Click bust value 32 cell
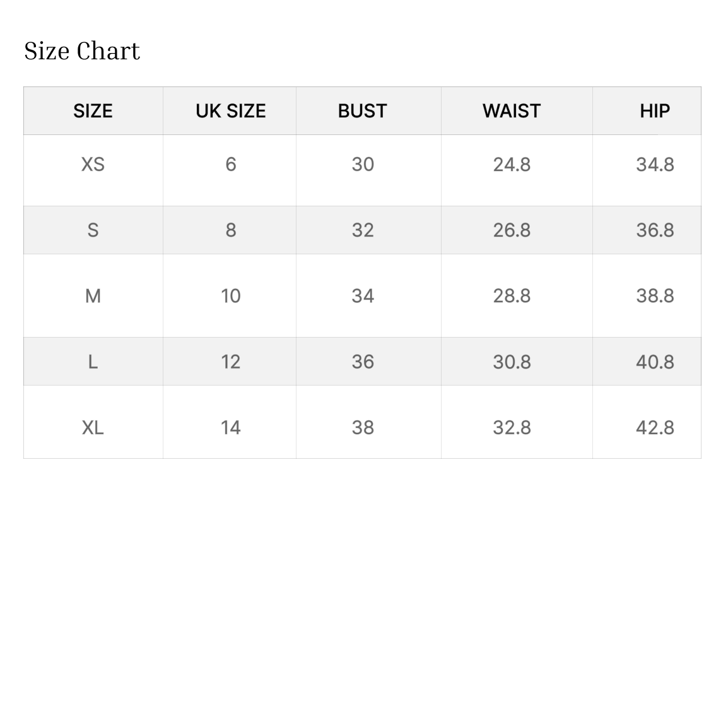 (x=363, y=230)
